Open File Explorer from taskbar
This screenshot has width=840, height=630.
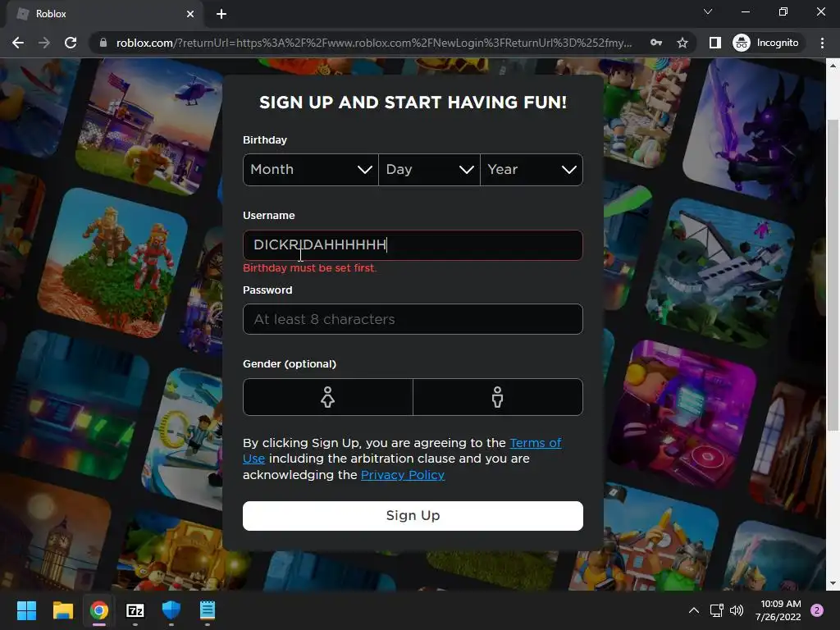(62, 610)
